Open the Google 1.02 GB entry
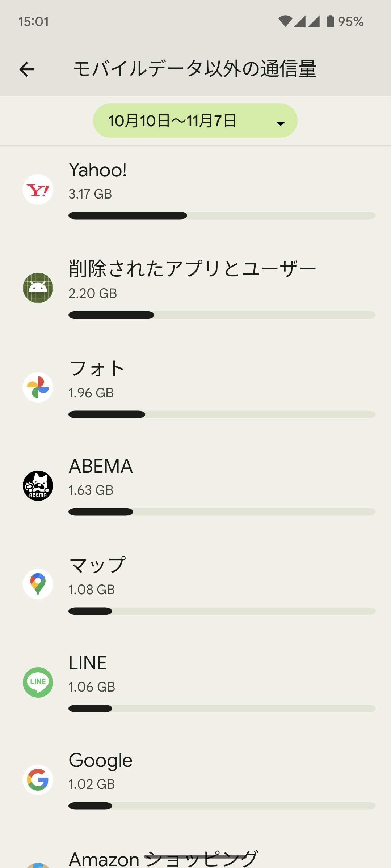Image resolution: width=391 pixels, height=868 pixels. (x=195, y=780)
